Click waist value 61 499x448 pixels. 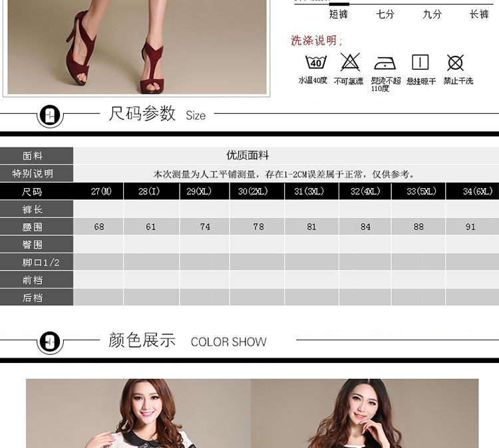tap(151, 227)
